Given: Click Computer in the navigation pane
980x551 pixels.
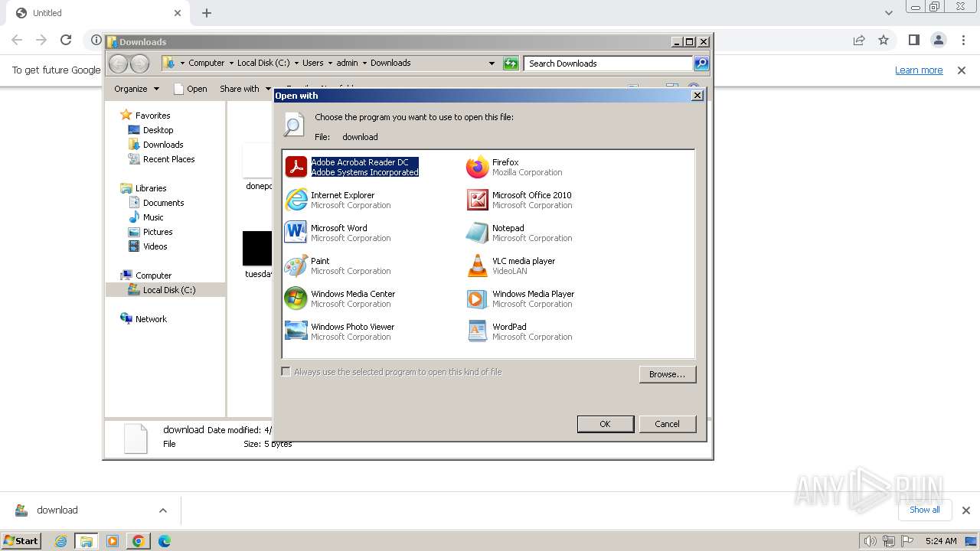Looking at the screenshot, I should (153, 275).
